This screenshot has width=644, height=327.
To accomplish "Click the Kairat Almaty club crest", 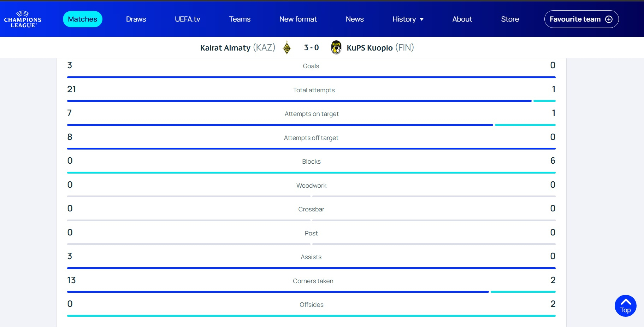I will coord(287,47).
